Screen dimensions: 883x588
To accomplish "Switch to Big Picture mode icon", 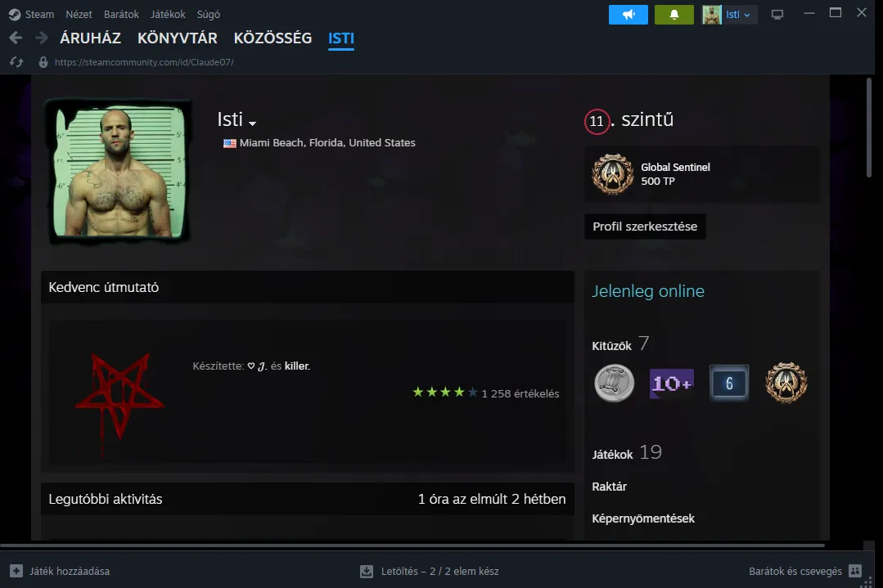I will tap(777, 15).
